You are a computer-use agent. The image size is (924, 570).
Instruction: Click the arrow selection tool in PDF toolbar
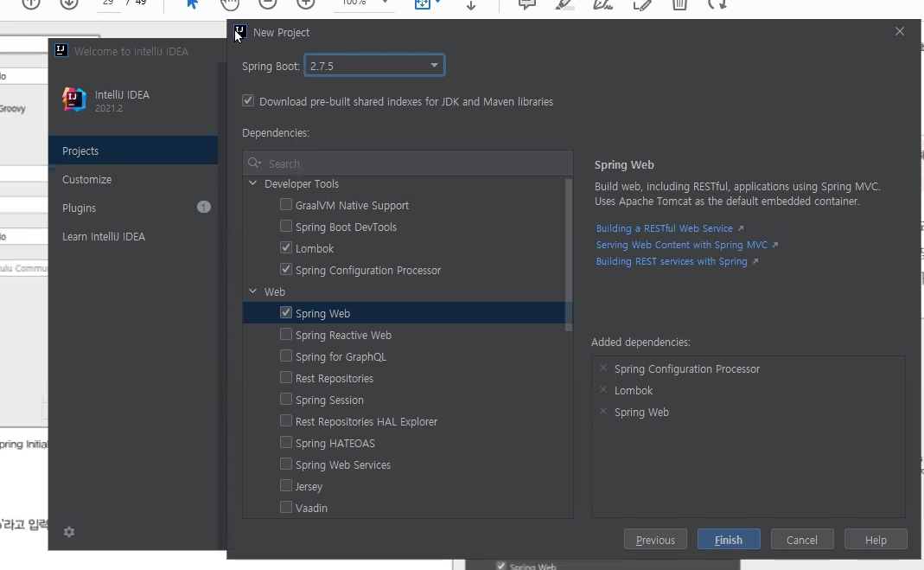(192, 3)
